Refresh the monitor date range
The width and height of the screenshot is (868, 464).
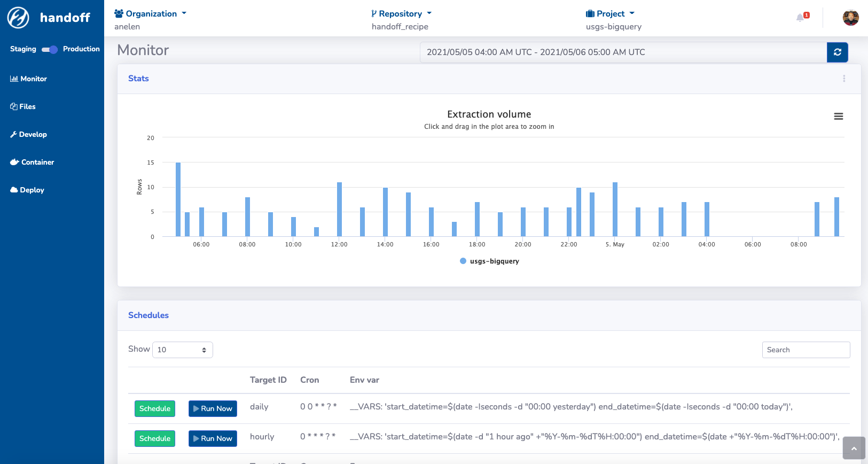coord(838,52)
